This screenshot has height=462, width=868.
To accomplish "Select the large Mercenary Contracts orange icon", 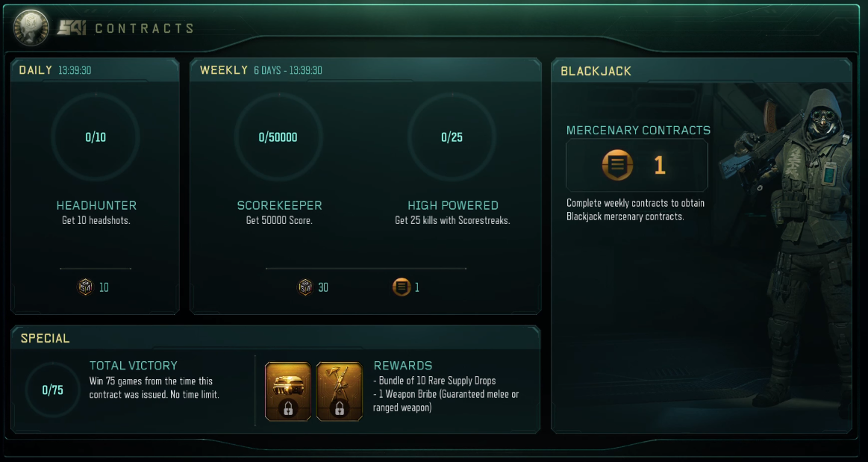I will 617,165.
